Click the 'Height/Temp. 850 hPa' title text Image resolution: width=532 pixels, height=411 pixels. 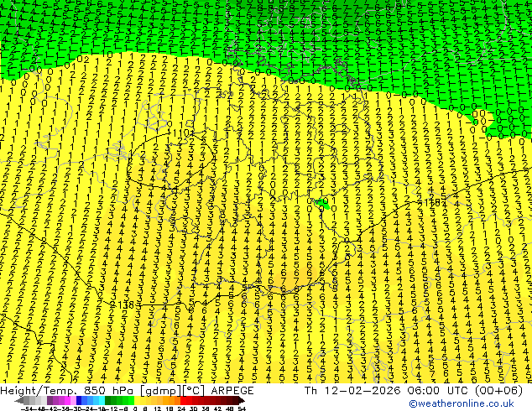pos(68,391)
